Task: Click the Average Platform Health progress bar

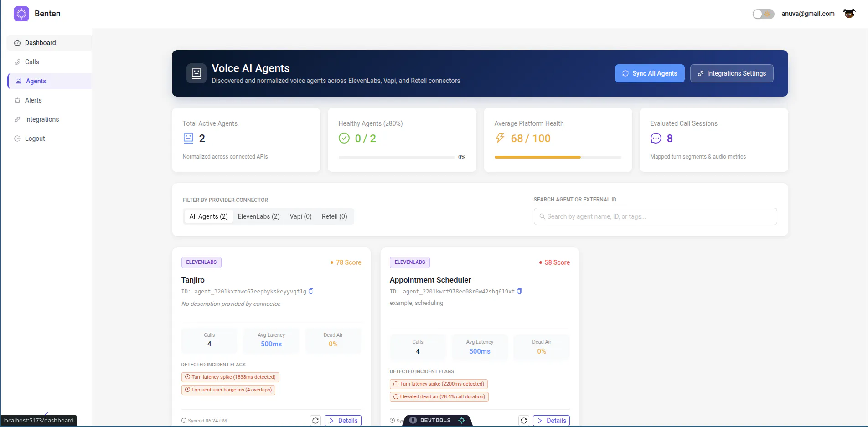Action: [558, 157]
